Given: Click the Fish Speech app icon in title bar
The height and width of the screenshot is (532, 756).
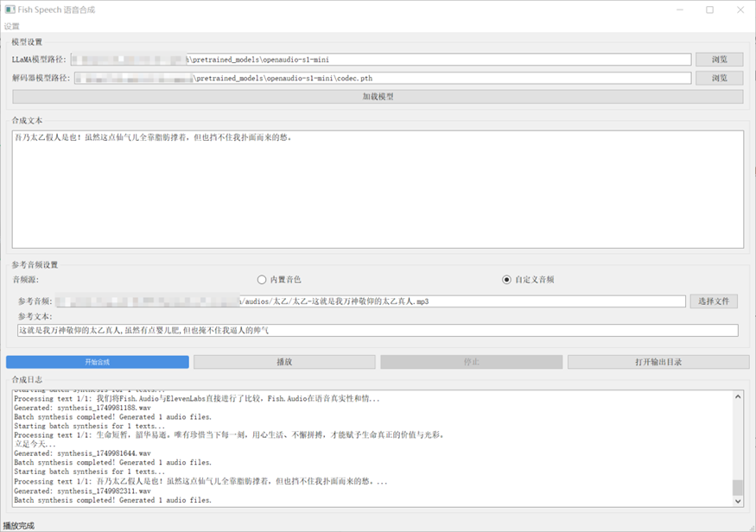Looking at the screenshot, I should pyautogui.click(x=10, y=9).
